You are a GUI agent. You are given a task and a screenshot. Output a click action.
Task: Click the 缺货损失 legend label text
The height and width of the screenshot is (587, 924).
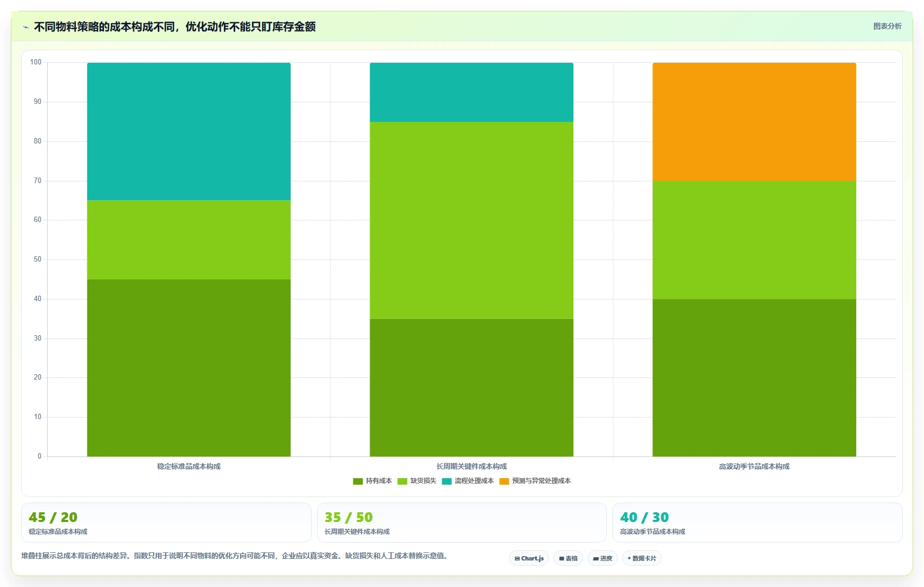pyautogui.click(x=423, y=481)
